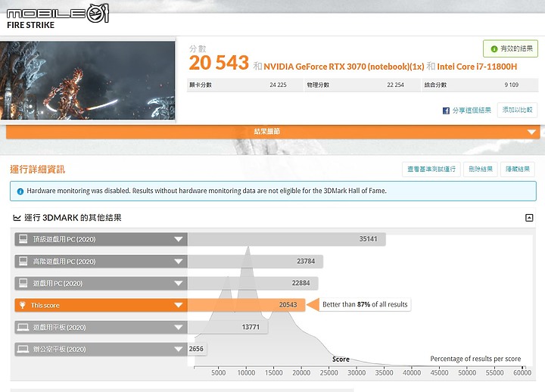
Task: Click the 顯卡分數 24 225 graphics score cell
Action: (x=244, y=86)
